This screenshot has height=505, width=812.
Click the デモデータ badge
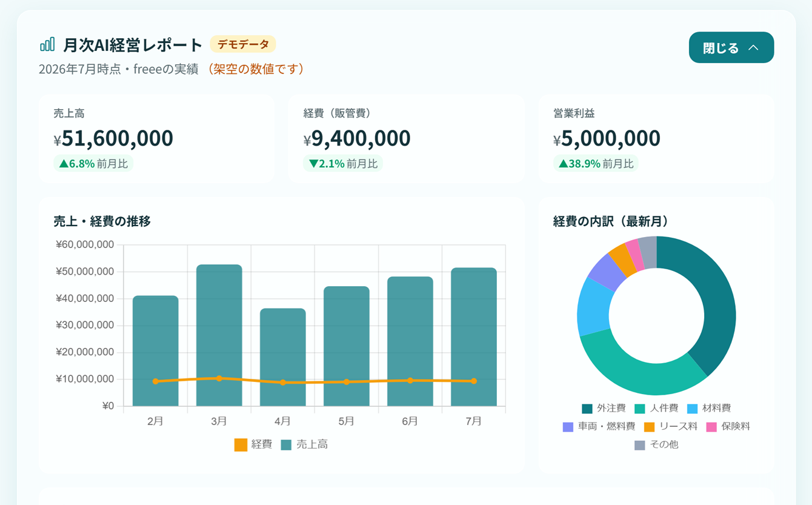(243, 44)
